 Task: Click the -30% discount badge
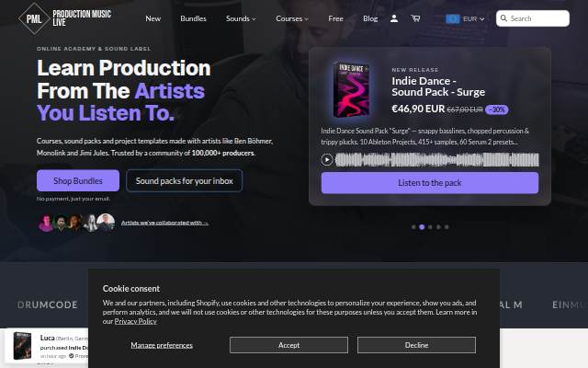pyautogui.click(x=497, y=109)
